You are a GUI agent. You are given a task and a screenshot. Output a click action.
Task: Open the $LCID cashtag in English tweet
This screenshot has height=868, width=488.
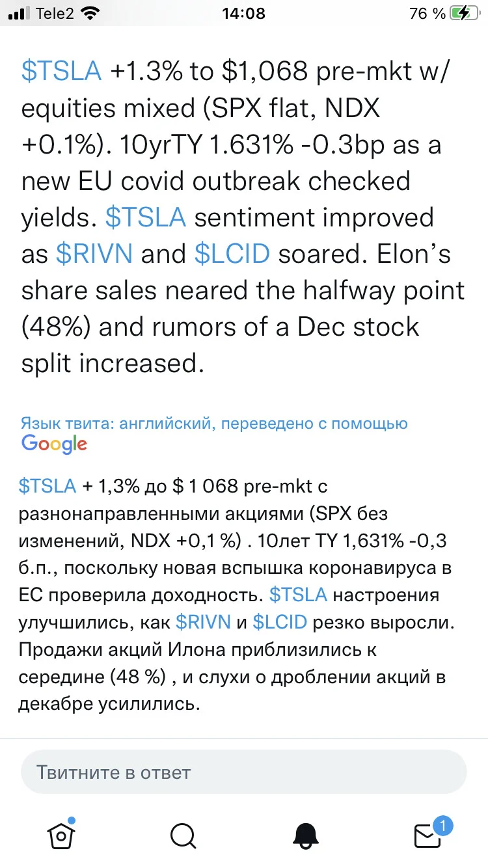[232, 254]
